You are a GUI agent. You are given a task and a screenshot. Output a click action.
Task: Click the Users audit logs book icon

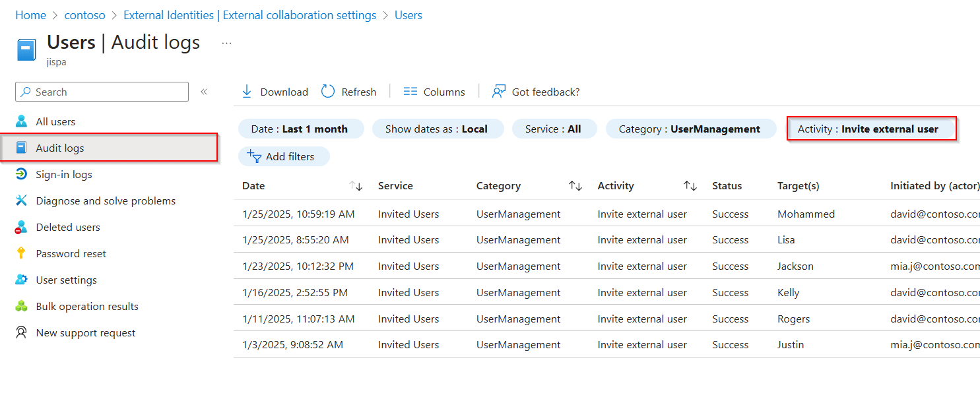point(26,50)
